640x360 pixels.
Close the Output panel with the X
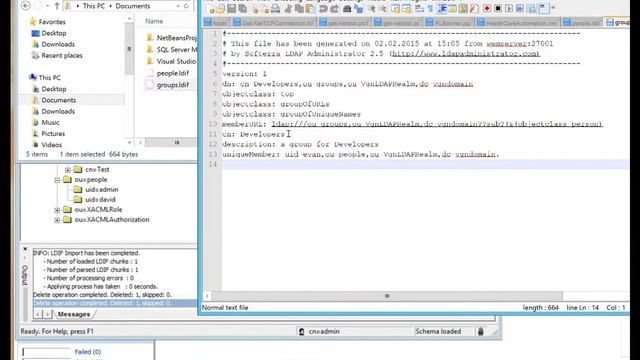[x=25, y=249]
